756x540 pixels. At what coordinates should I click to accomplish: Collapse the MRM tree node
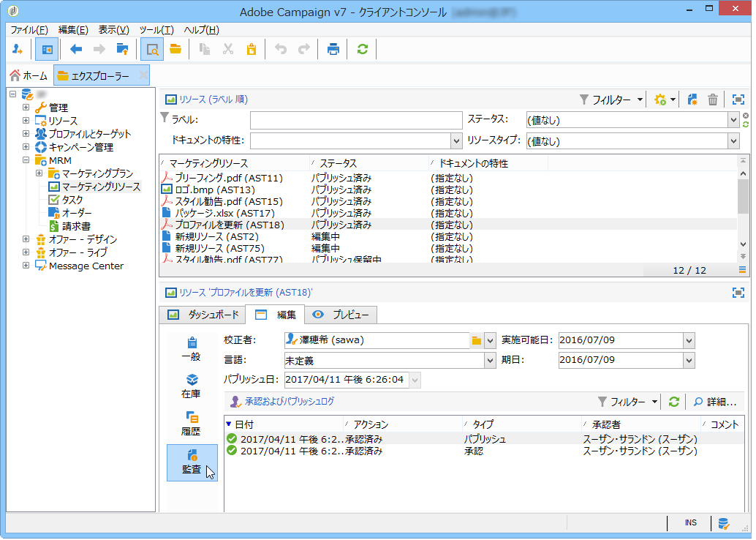tap(26, 160)
